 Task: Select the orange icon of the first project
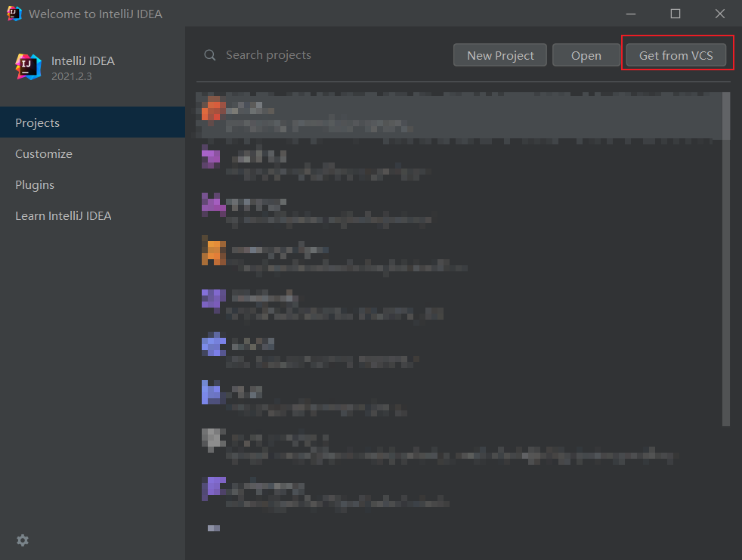pos(213,109)
